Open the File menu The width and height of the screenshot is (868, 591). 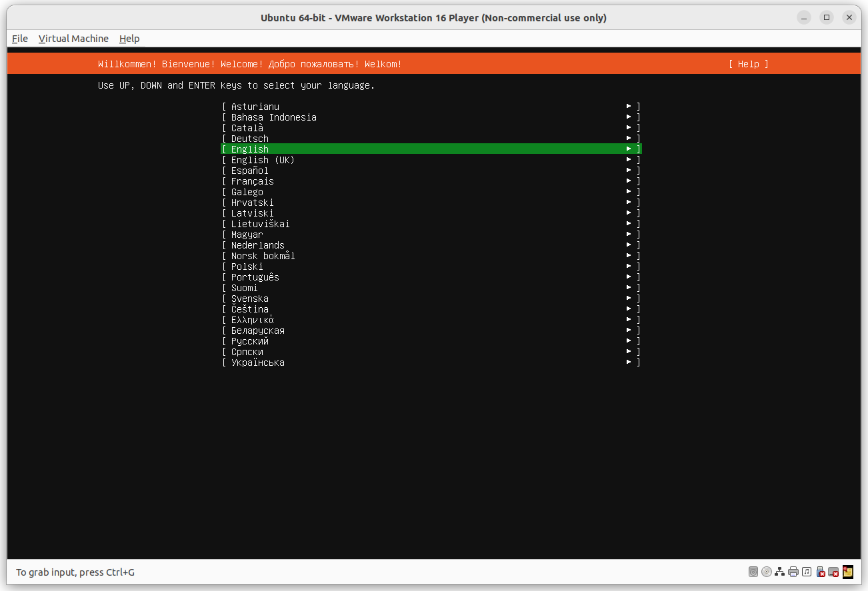point(19,39)
